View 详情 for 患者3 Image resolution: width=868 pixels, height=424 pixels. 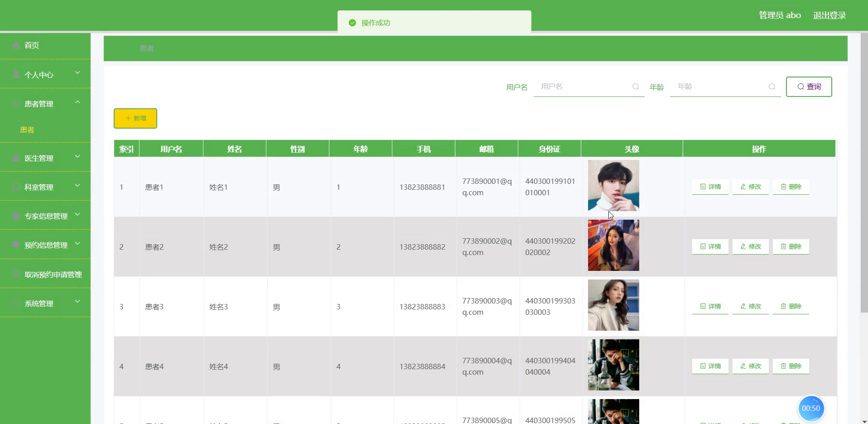click(710, 306)
